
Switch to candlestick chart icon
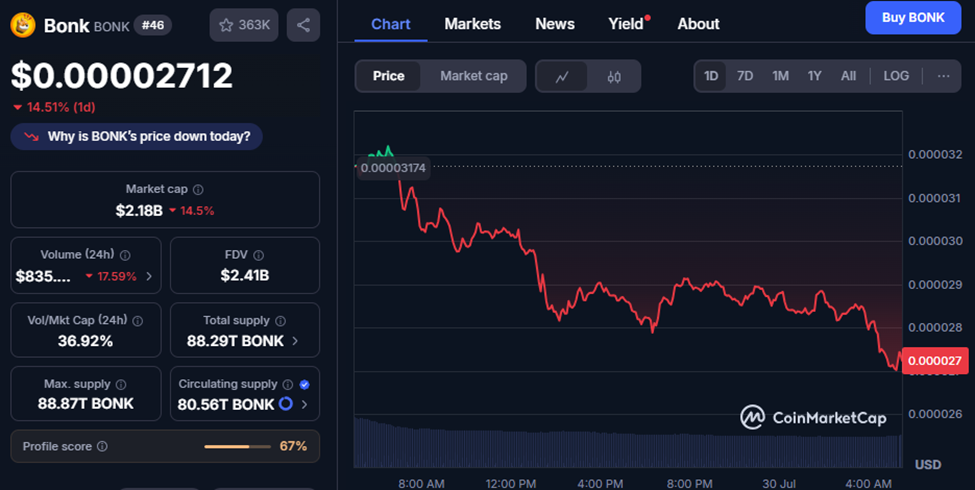point(614,76)
